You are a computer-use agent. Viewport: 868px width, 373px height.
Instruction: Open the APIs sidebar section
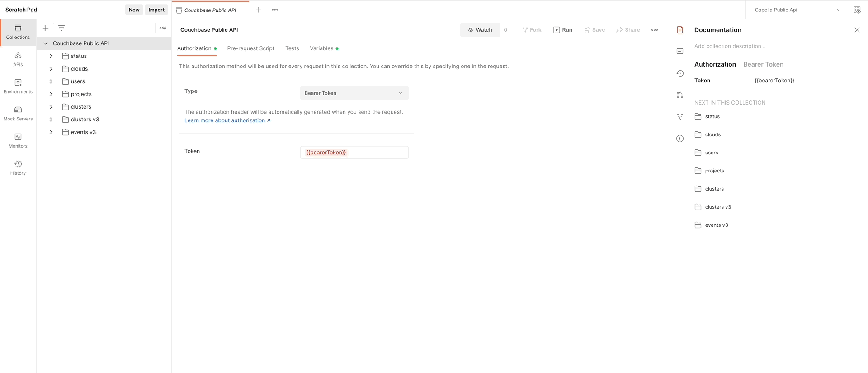point(18,59)
